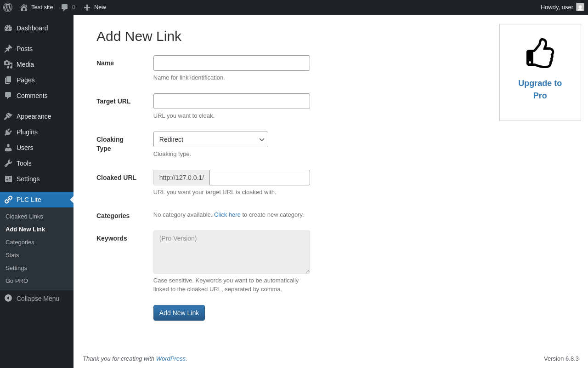The height and width of the screenshot is (368, 588).
Task: Click the PLC Lite chain-link icon
Action: (8, 200)
